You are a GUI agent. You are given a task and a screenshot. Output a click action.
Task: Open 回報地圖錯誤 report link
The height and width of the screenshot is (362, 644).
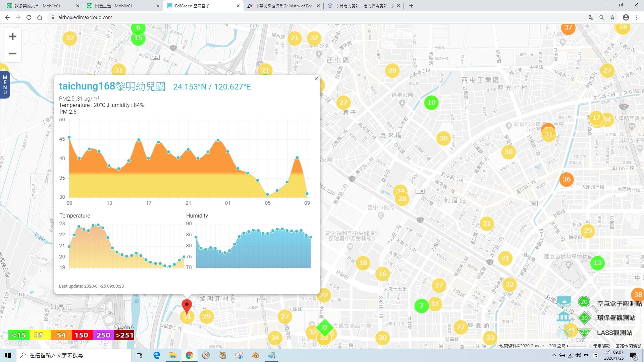pos(628,346)
